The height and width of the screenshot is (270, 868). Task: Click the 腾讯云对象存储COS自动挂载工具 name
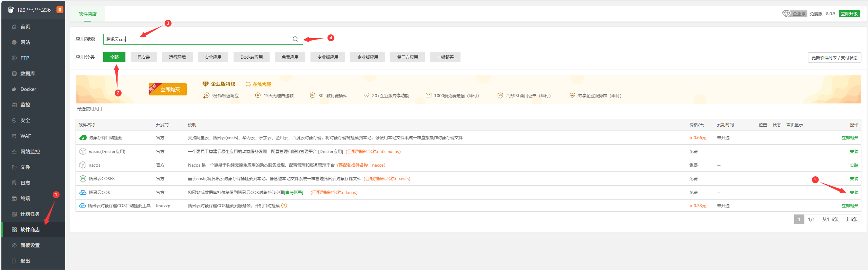click(119, 206)
